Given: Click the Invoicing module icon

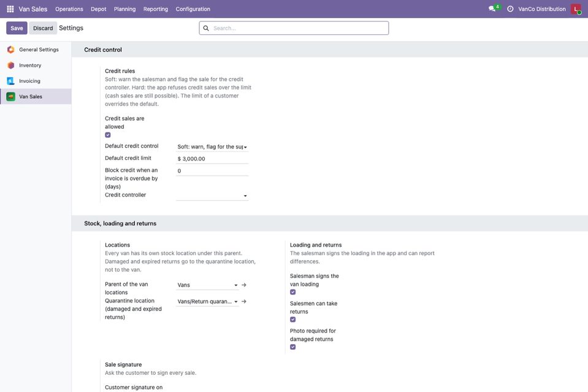Looking at the screenshot, I should coord(11,81).
